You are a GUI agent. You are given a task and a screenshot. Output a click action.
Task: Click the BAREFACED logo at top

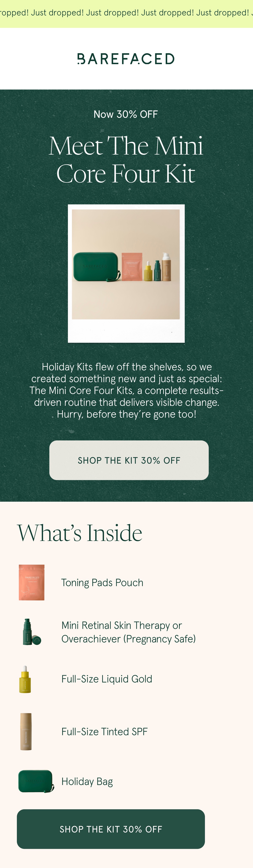126,59
